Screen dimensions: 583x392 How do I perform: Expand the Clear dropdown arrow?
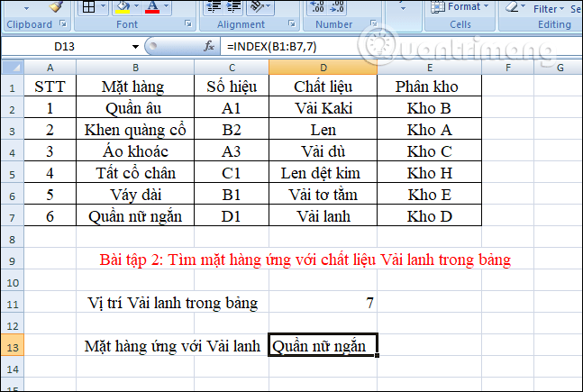[x=524, y=6]
